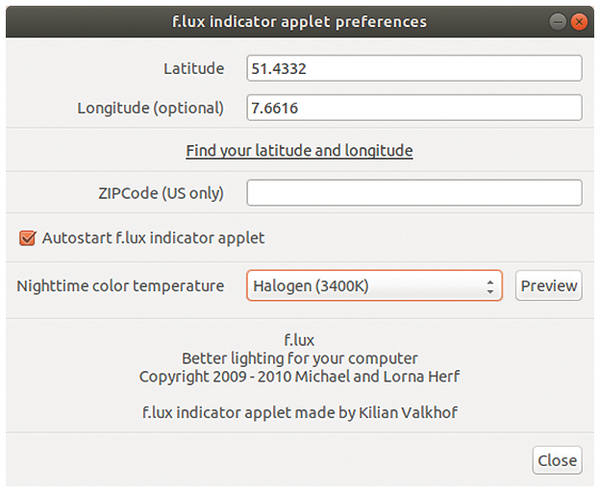This screenshot has width=600, height=492.
Task: Click the Latitude label
Action: [x=194, y=69]
